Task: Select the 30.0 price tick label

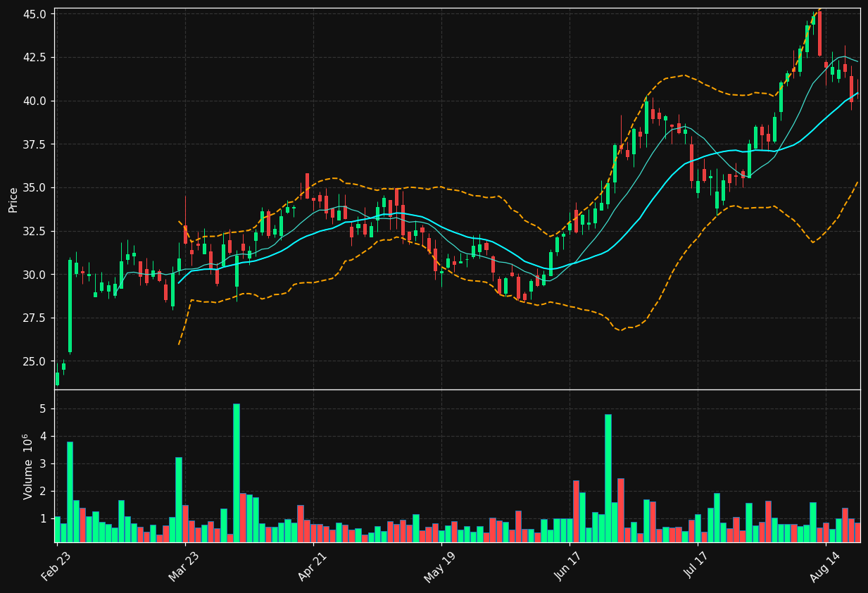Action: point(35,275)
